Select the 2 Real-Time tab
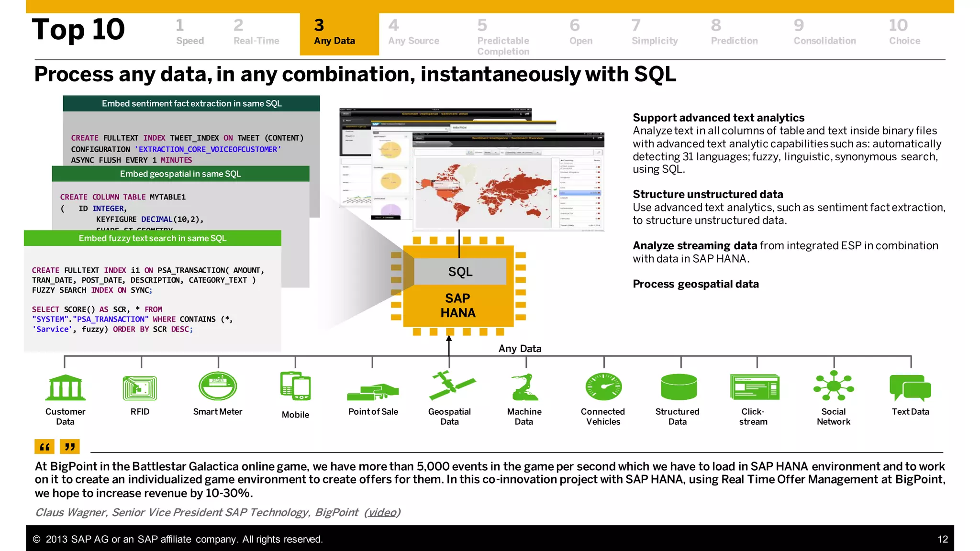Screen dimensions: 980x551 coord(256,33)
